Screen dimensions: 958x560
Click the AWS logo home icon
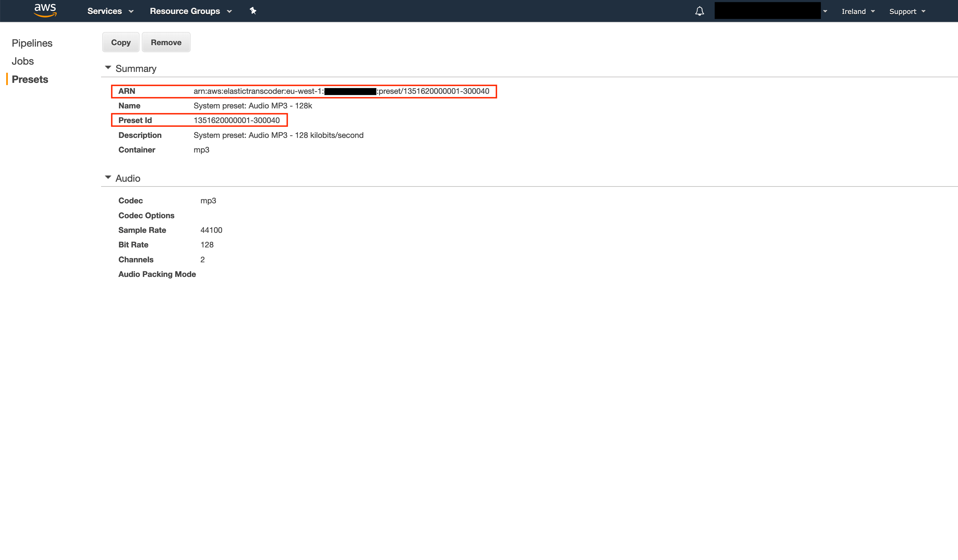(x=45, y=10)
